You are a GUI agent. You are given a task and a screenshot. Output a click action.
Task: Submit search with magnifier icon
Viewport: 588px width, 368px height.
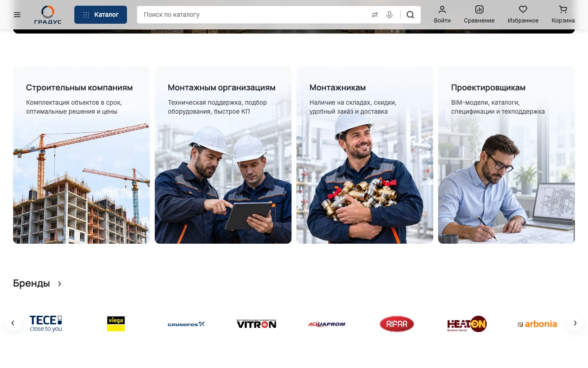click(x=410, y=15)
